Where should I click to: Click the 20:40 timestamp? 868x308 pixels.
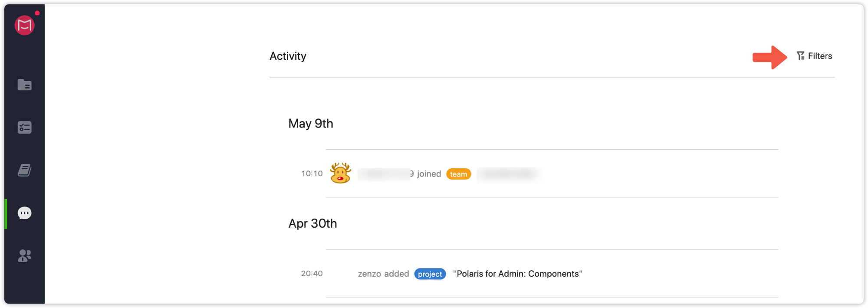point(312,273)
